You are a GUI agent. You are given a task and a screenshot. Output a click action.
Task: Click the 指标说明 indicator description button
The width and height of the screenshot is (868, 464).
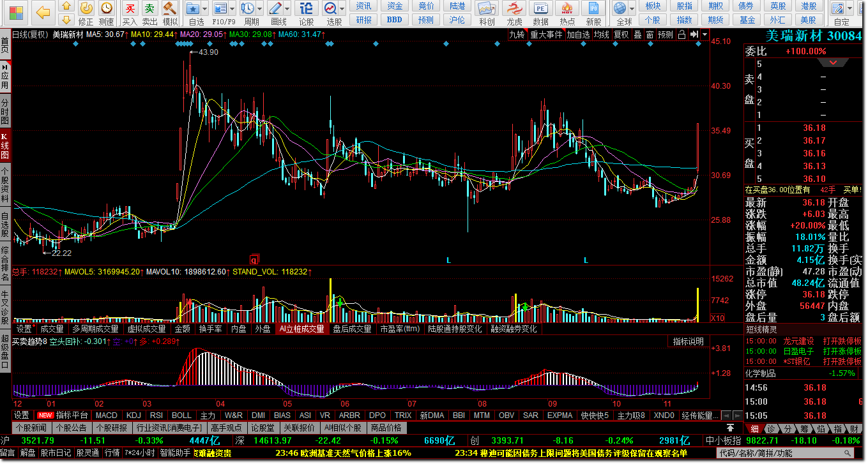pos(688,341)
